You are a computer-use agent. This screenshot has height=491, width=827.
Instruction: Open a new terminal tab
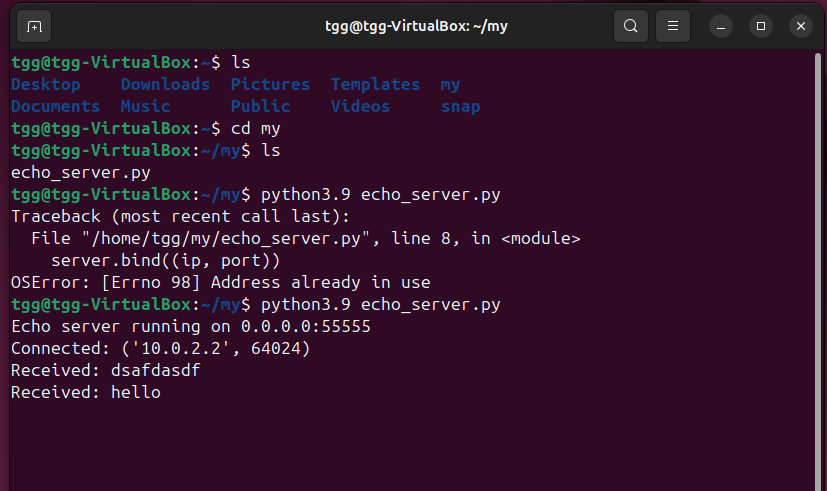[x=34, y=26]
